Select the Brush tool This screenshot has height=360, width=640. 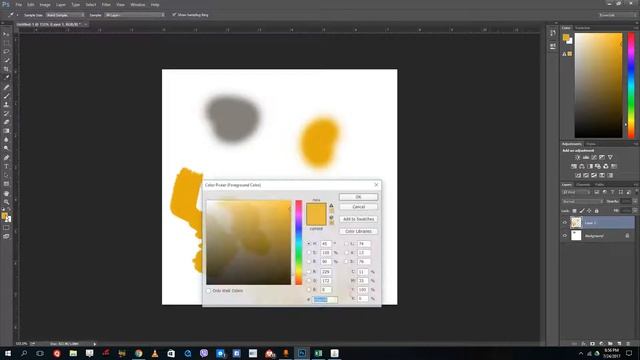[6, 96]
